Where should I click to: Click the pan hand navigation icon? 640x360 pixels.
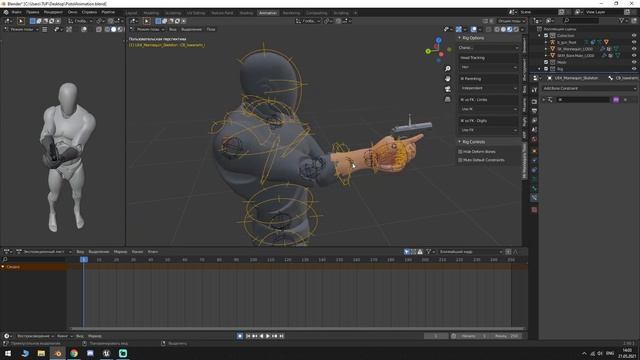tap(448, 79)
